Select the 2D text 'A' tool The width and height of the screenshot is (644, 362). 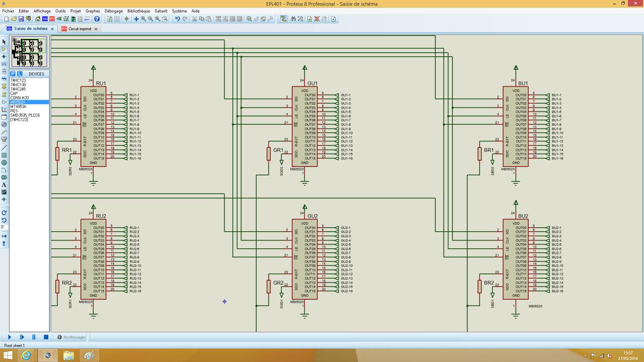point(4,185)
